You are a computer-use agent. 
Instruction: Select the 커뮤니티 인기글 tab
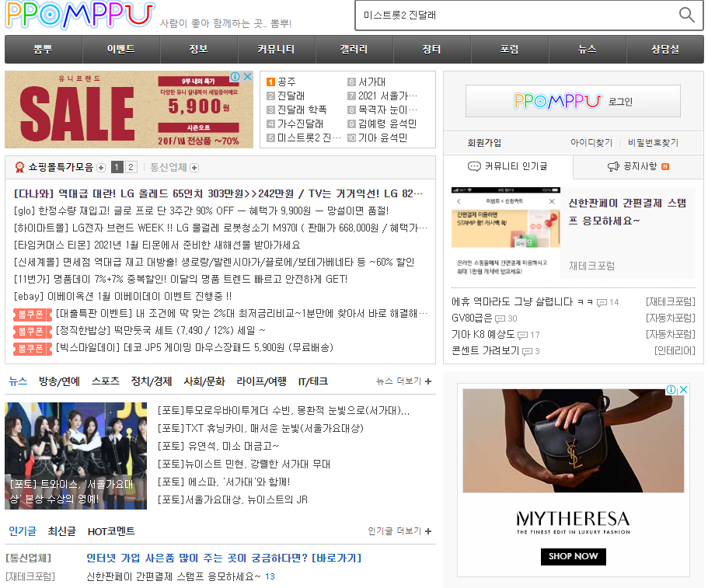[508, 166]
